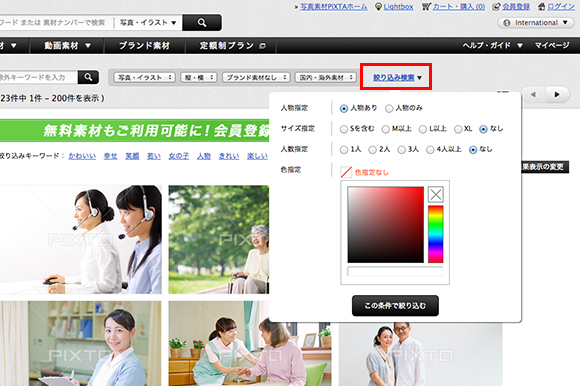Open the Lightbox link

pyautogui.click(x=398, y=7)
